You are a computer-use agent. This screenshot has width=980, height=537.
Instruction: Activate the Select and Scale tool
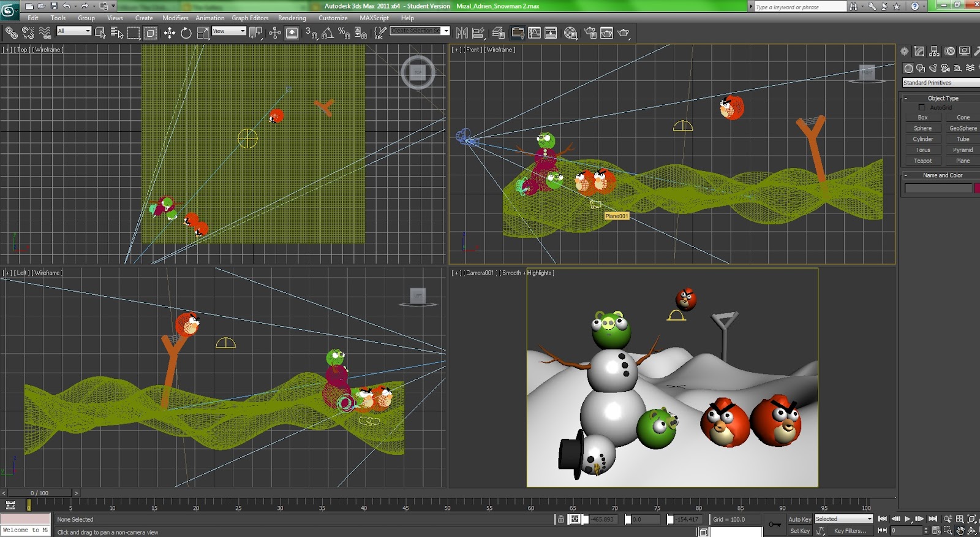point(203,32)
